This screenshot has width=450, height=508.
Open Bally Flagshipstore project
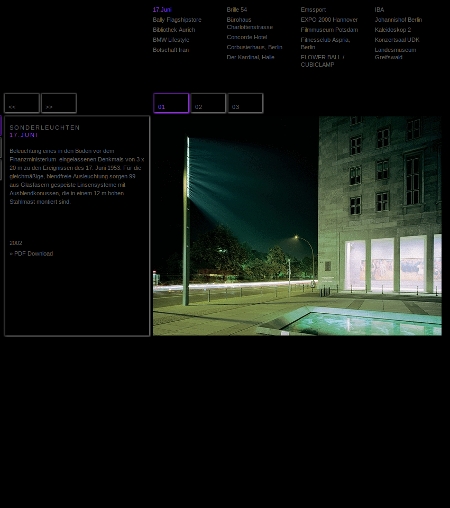(x=177, y=20)
